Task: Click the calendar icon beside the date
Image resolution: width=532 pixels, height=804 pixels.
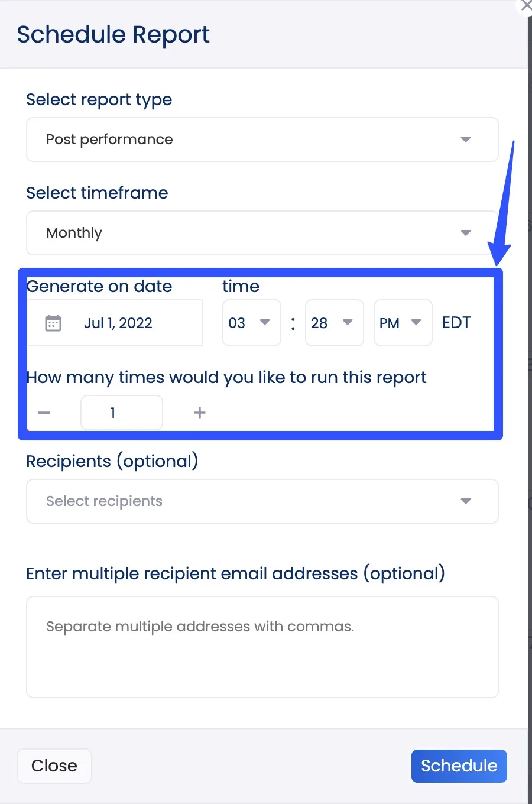Action: tap(53, 323)
